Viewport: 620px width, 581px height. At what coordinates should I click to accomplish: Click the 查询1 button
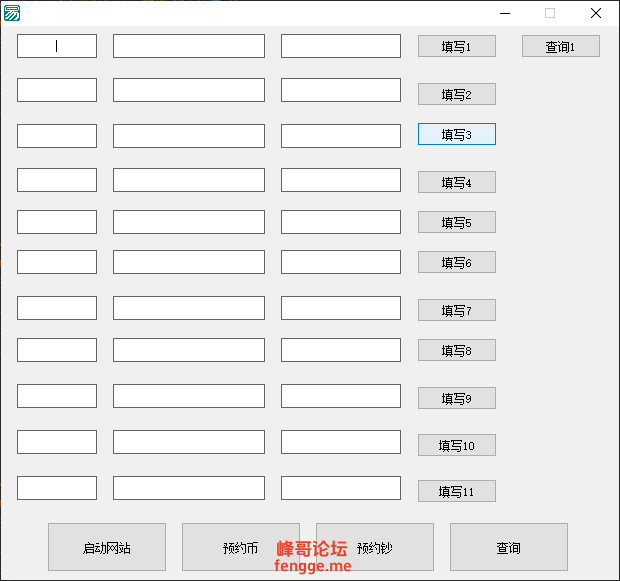561,46
